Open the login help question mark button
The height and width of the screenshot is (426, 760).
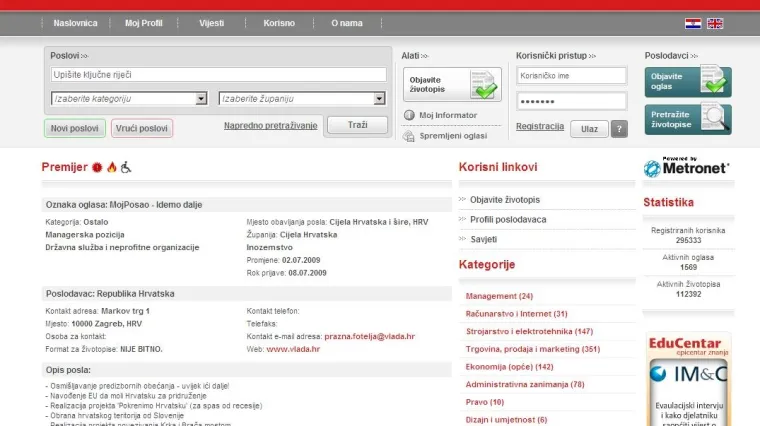click(619, 129)
